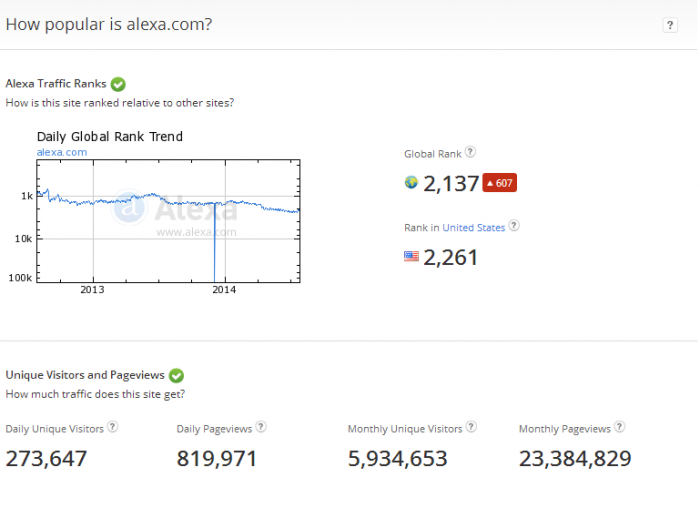Click the green checkmark next to Alexa Traffic Ranks
700x508 pixels.
118,84
